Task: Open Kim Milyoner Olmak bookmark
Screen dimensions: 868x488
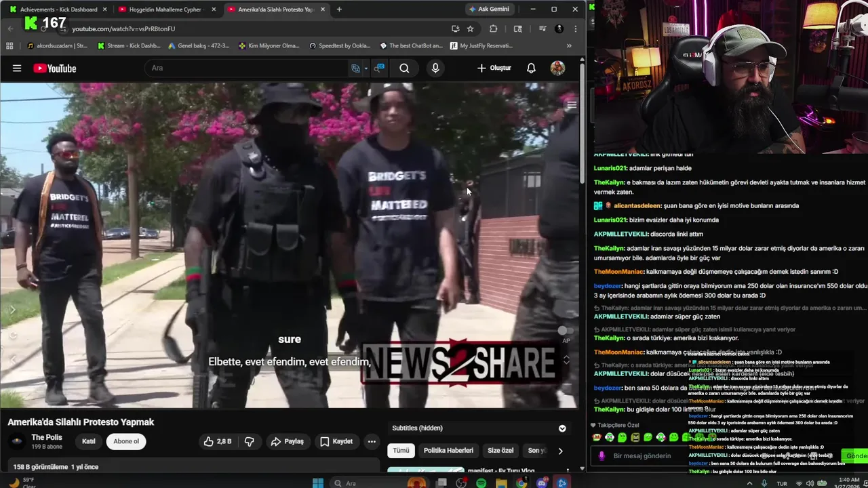Action: (x=269, y=46)
